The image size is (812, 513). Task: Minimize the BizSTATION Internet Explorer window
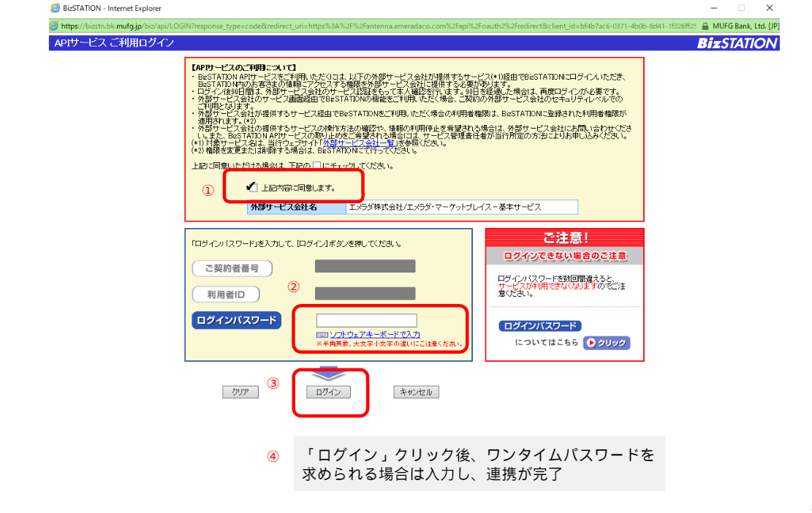pyautogui.click(x=713, y=8)
